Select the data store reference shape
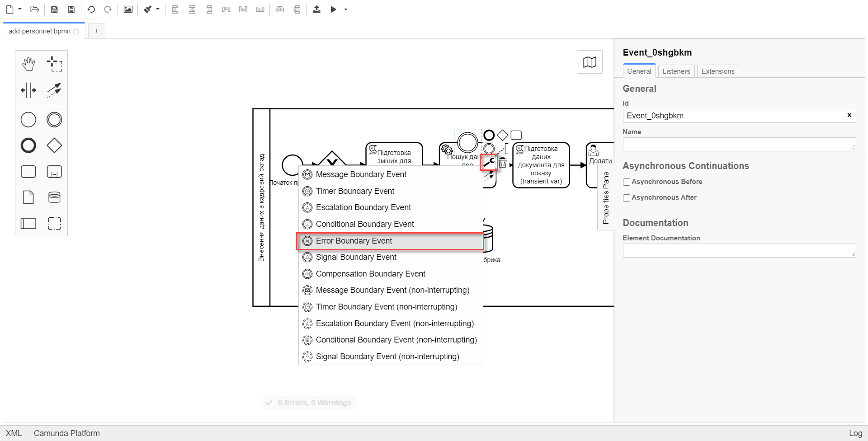 click(54, 197)
